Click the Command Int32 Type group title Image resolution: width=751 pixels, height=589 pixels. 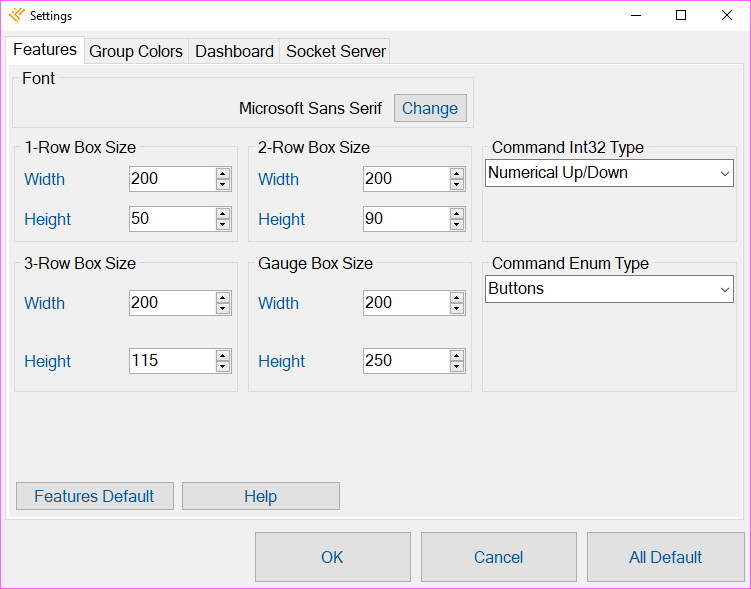point(568,147)
